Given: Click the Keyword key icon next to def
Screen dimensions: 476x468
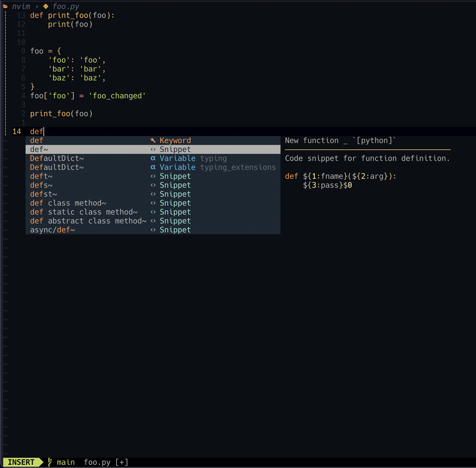Looking at the screenshot, I should click(x=153, y=140).
